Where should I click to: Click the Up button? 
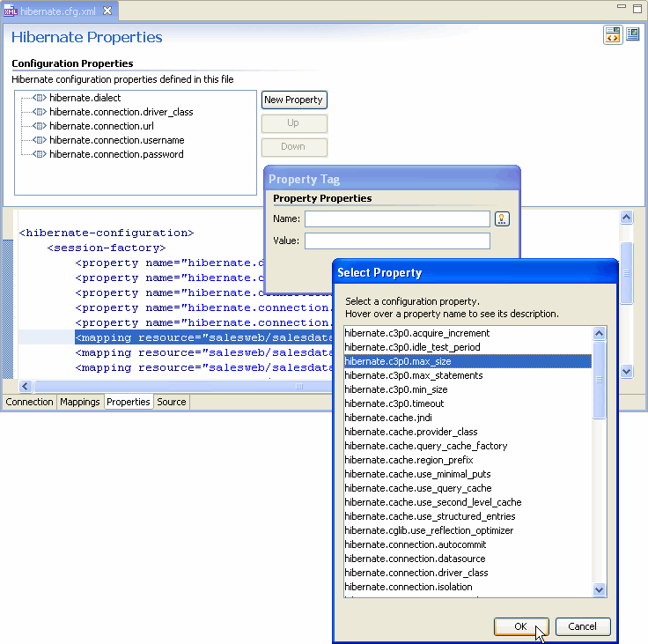[x=294, y=122]
